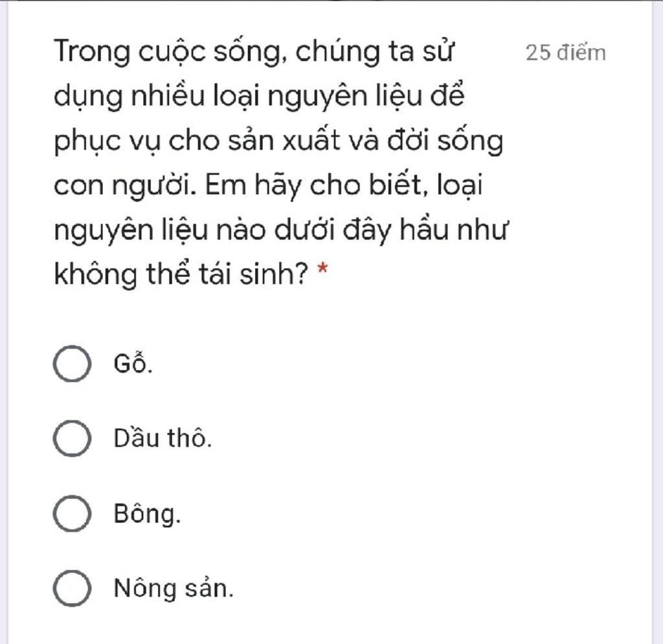Click the 'Gỗ.' answer label text

[x=133, y=363]
